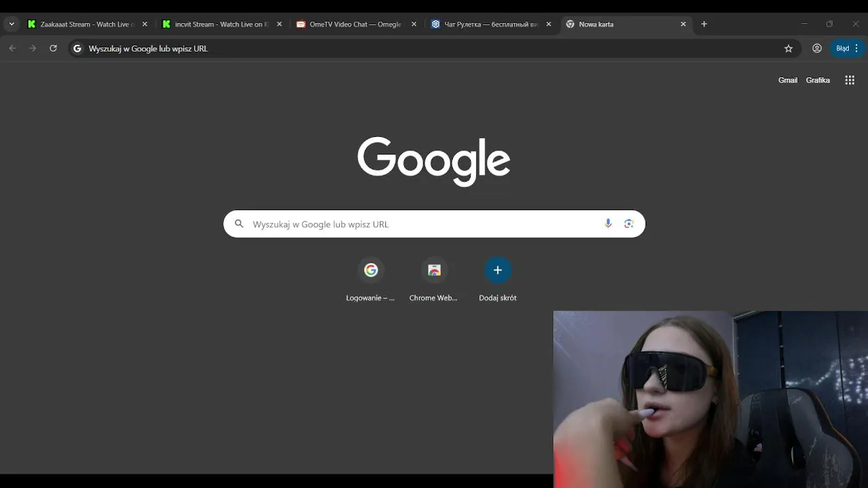Bookmark this page with star icon

click(x=788, y=49)
